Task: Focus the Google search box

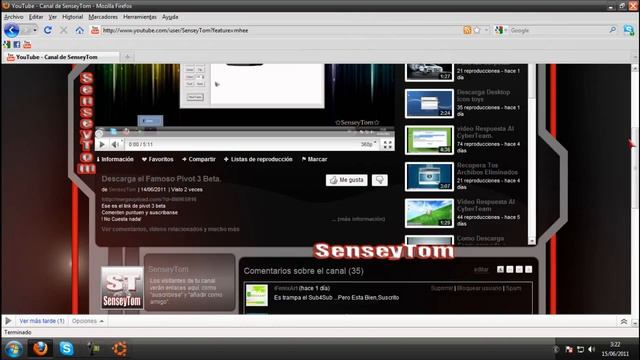Action: 558,30
